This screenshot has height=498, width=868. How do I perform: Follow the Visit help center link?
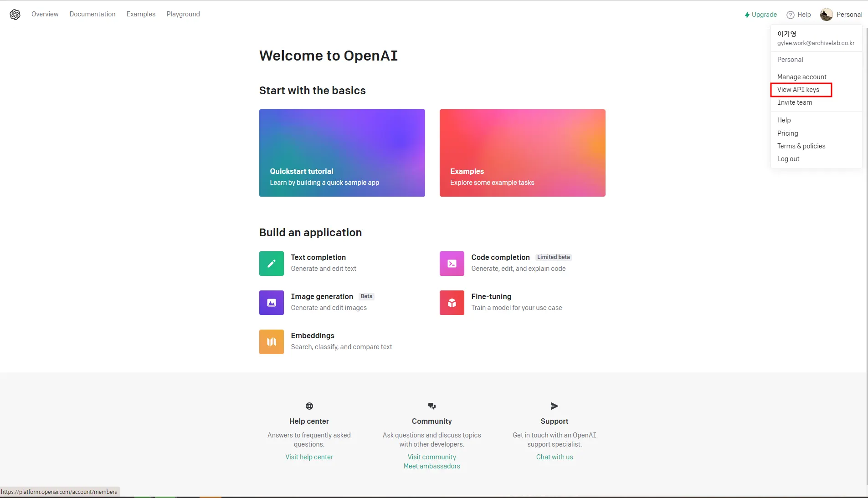[x=309, y=457]
